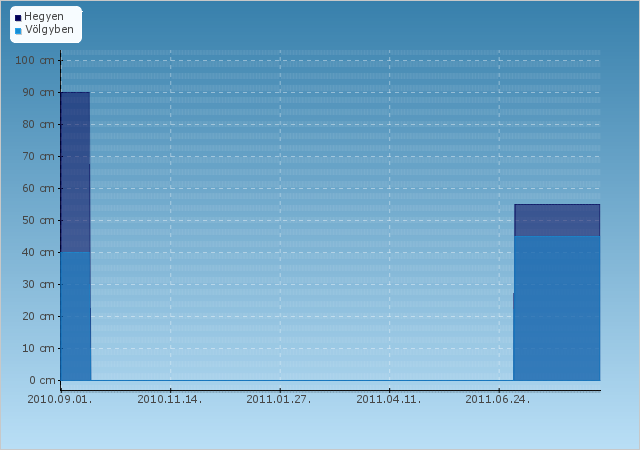Click the '2011.04.11.' date label
Image resolution: width=640 pixels, height=450 pixels.
click(389, 399)
